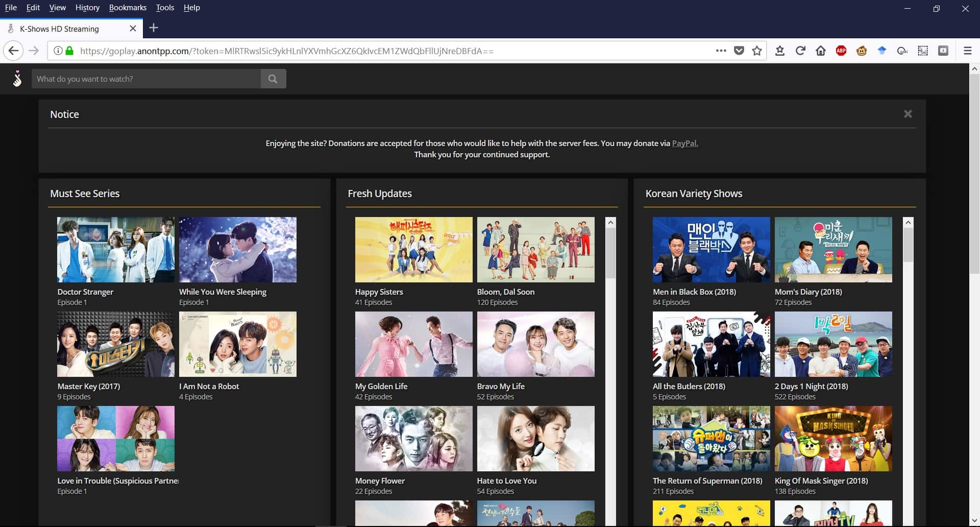Image resolution: width=980 pixels, height=527 pixels.
Task: Open the Edit menu
Action: (33, 8)
